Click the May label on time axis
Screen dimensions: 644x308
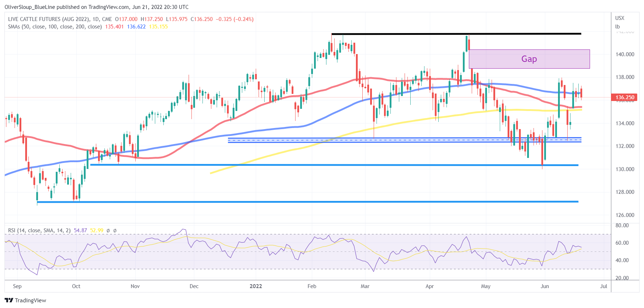(486, 286)
